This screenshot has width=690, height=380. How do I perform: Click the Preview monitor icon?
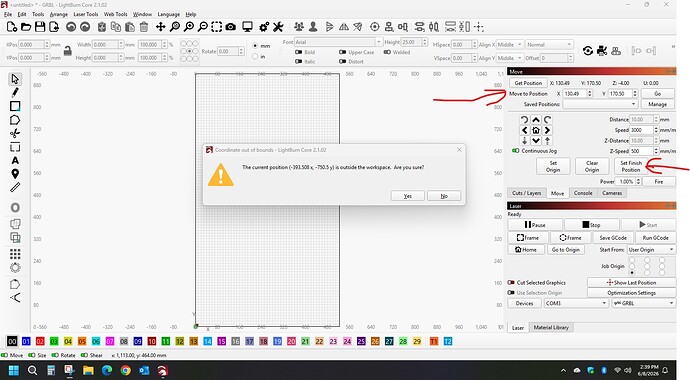(x=247, y=27)
